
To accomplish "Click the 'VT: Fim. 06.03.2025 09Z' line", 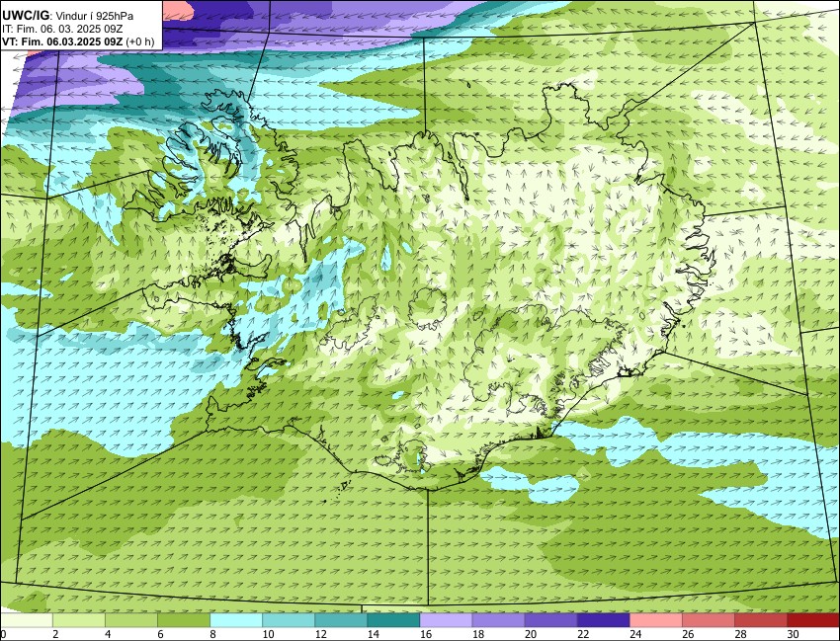I will point(62,41).
